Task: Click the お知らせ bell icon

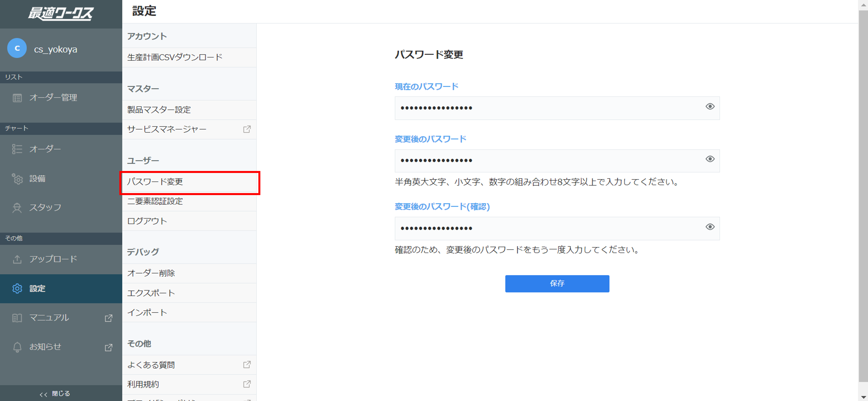Action: [17, 347]
